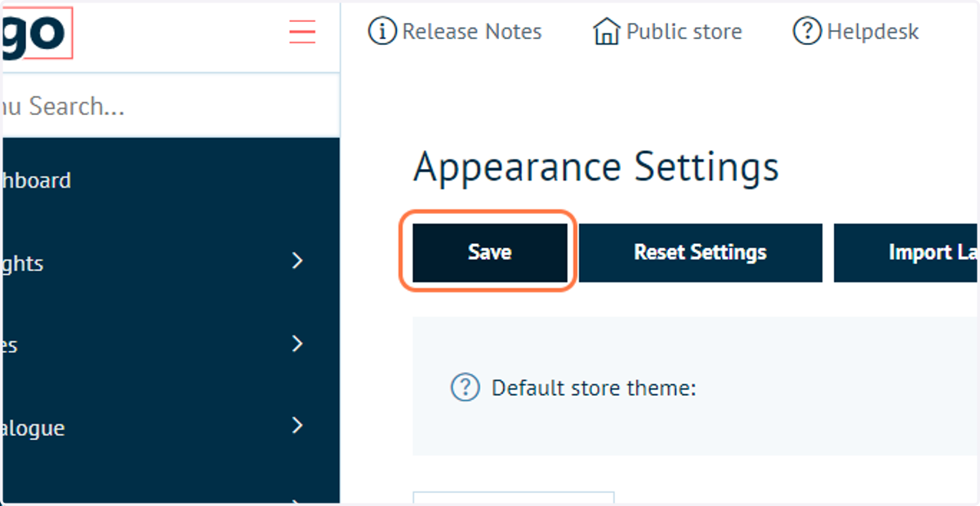Screen dimensions: 980x506
Task: Click the Public store house icon
Action: (606, 32)
